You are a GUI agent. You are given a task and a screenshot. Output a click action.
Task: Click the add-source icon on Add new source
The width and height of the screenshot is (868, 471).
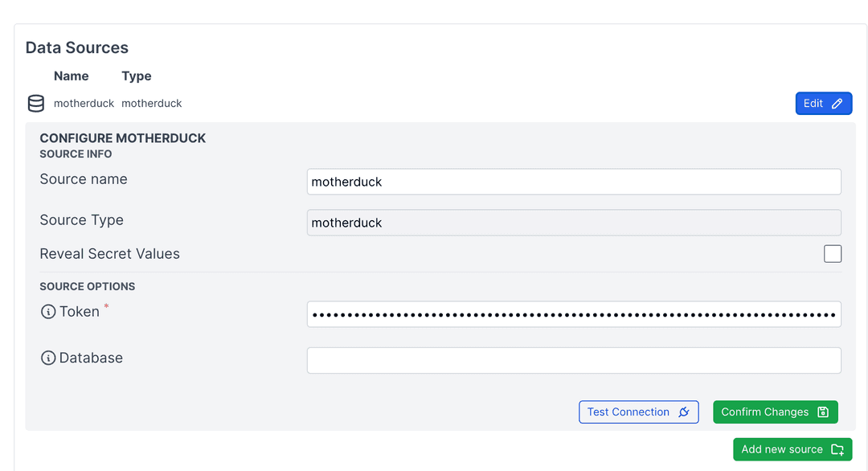(838, 449)
